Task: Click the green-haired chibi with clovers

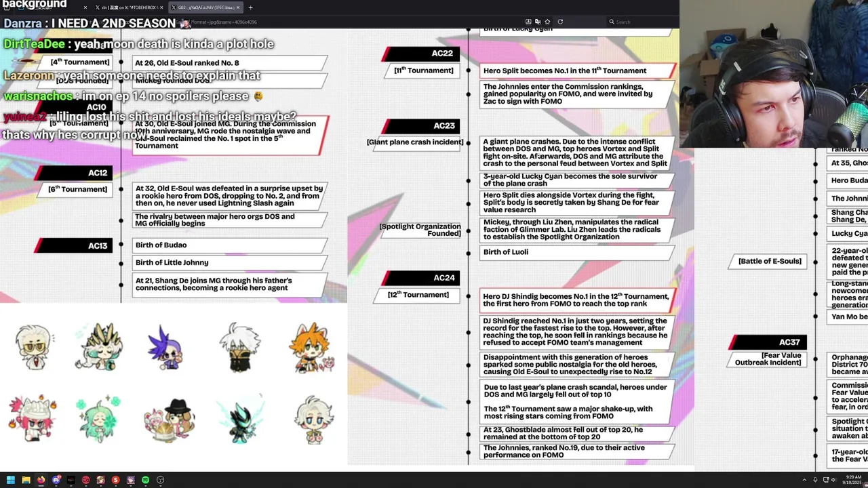Action: [x=99, y=419]
